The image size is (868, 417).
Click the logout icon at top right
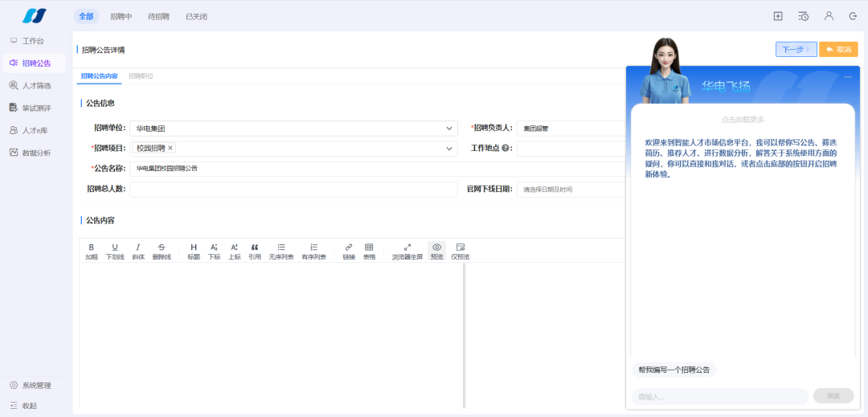[x=853, y=16]
